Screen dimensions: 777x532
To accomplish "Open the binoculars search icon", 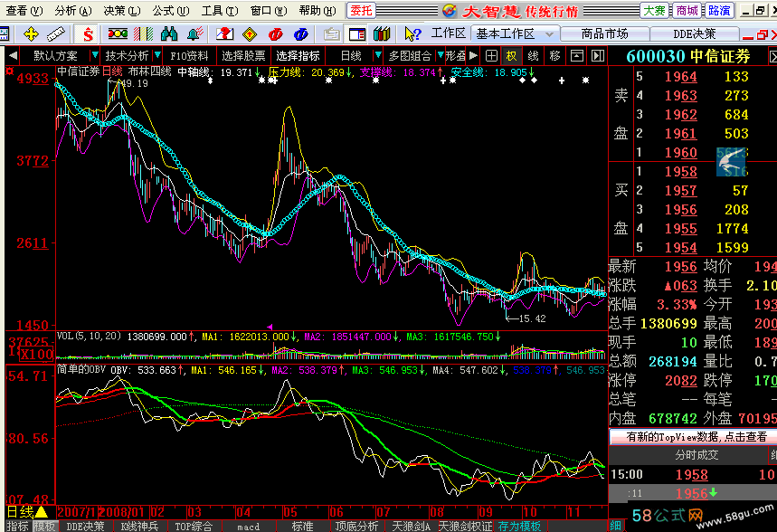I will (169, 33).
